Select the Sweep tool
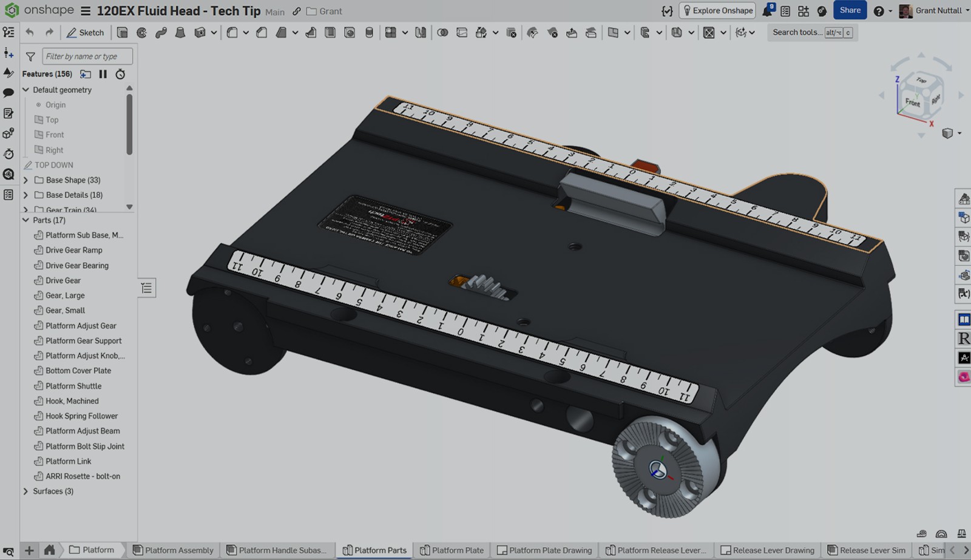 click(161, 33)
